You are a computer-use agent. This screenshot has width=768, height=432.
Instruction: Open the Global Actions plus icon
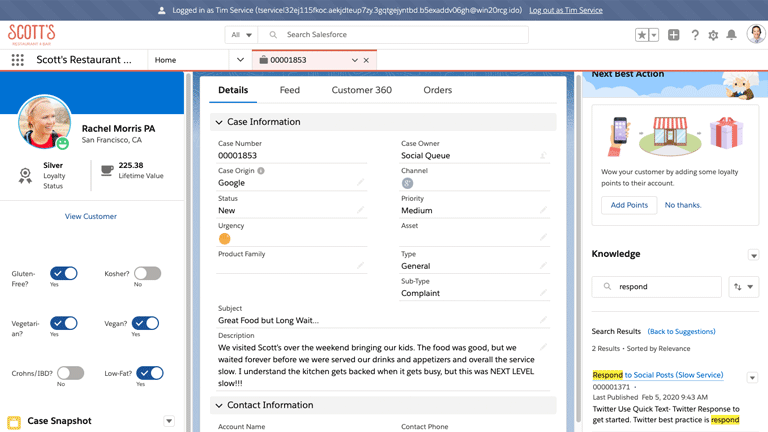coord(673,35)
